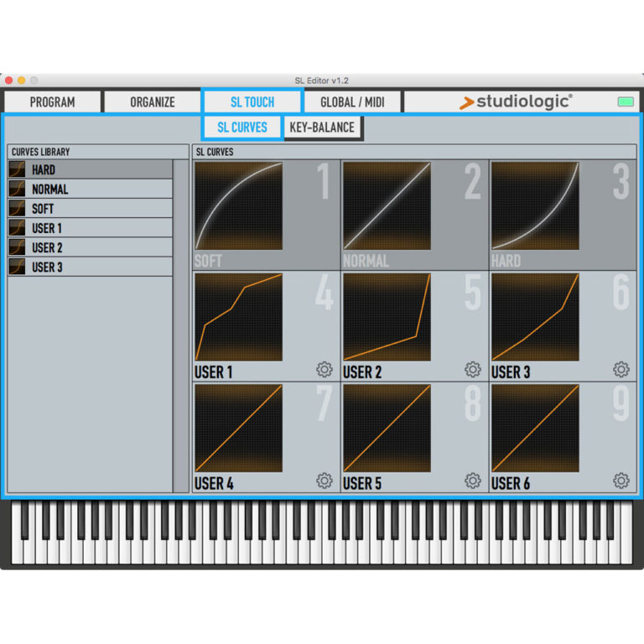Open settings gear for USER 1 curve

pos(324,370)
